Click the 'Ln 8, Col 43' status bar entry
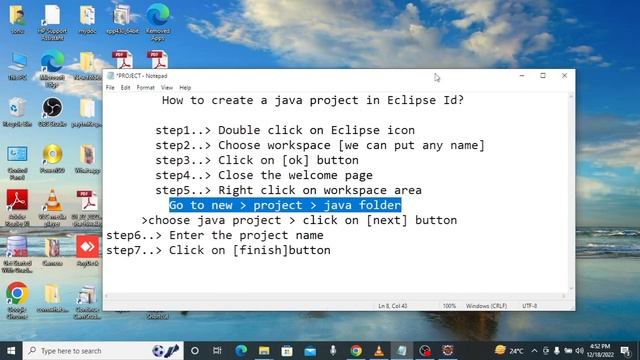Viewport: 640px width, 360px height. click(393, 306)
